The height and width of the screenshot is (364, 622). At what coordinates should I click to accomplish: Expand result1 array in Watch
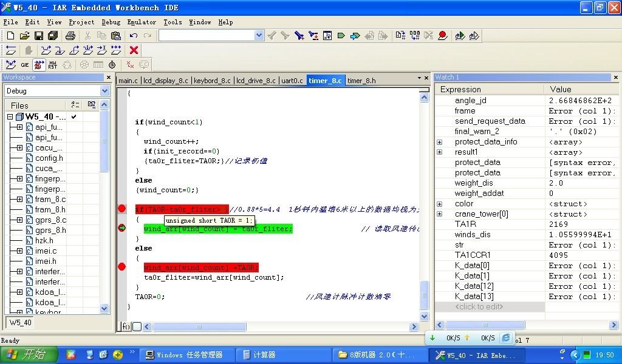[x=440, y=152]
